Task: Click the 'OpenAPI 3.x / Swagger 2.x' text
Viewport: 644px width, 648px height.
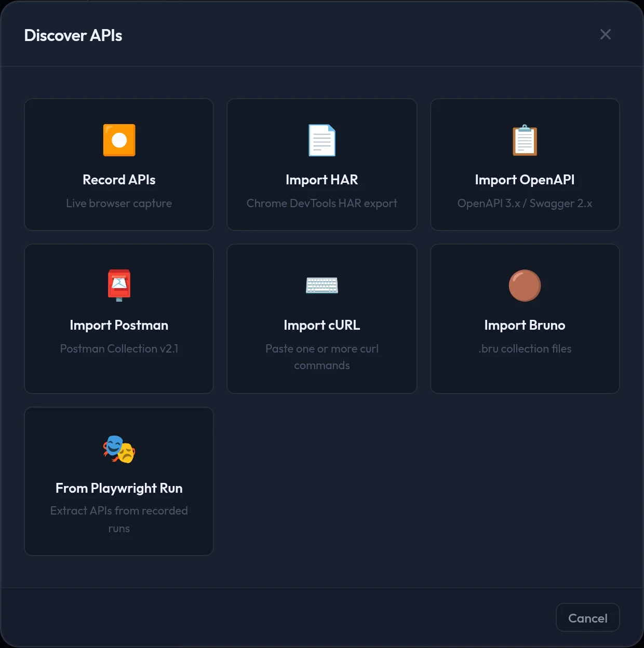Action: tap(525, 204)
